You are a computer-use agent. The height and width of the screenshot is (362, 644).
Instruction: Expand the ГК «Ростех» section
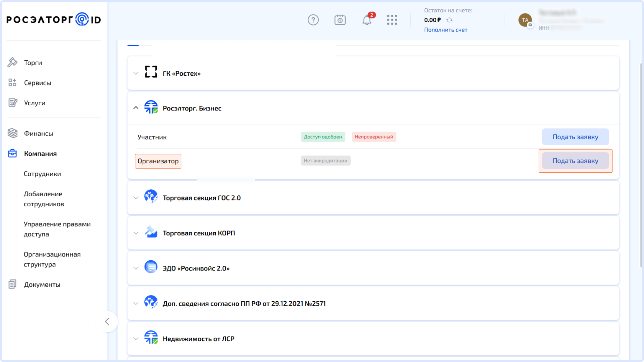click(x=136, y=73)
